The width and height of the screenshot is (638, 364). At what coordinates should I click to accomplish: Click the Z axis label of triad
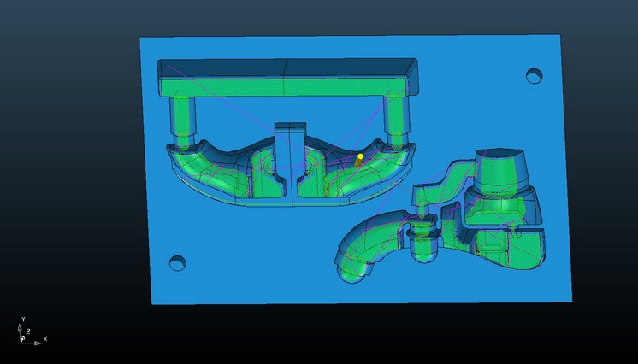point(27,332)
